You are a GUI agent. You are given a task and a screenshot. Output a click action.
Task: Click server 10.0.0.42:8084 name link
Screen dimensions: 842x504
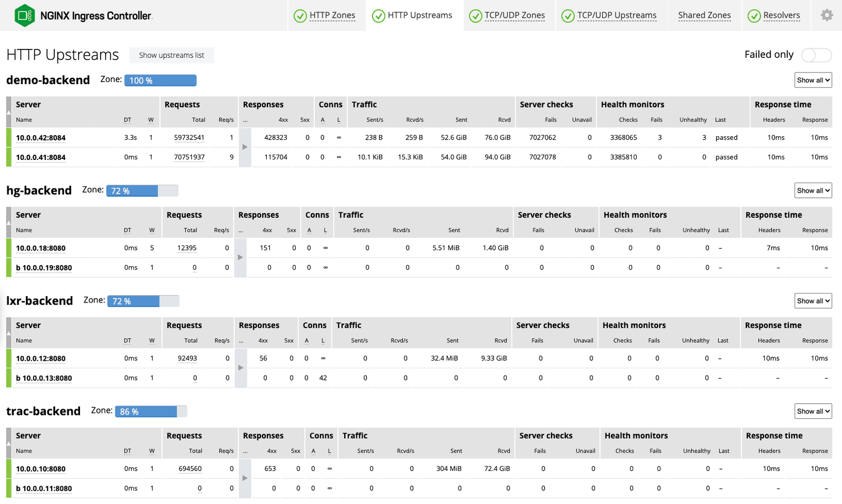tap(41, 138)
